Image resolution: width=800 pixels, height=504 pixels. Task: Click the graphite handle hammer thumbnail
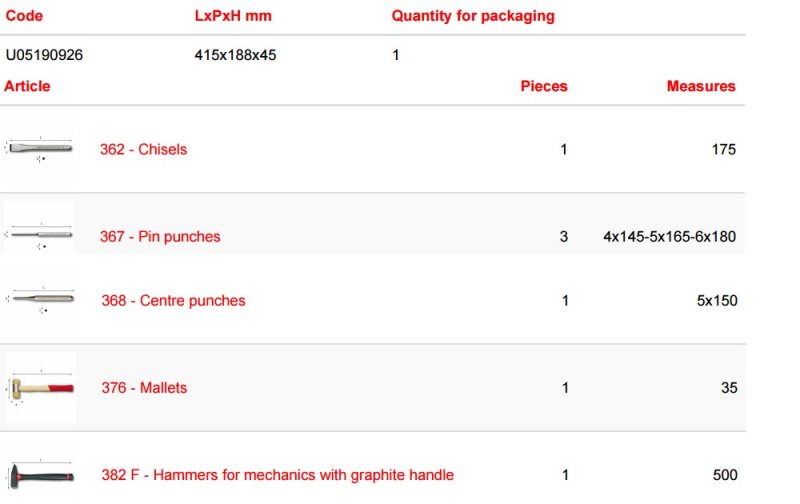click(40, 474)
